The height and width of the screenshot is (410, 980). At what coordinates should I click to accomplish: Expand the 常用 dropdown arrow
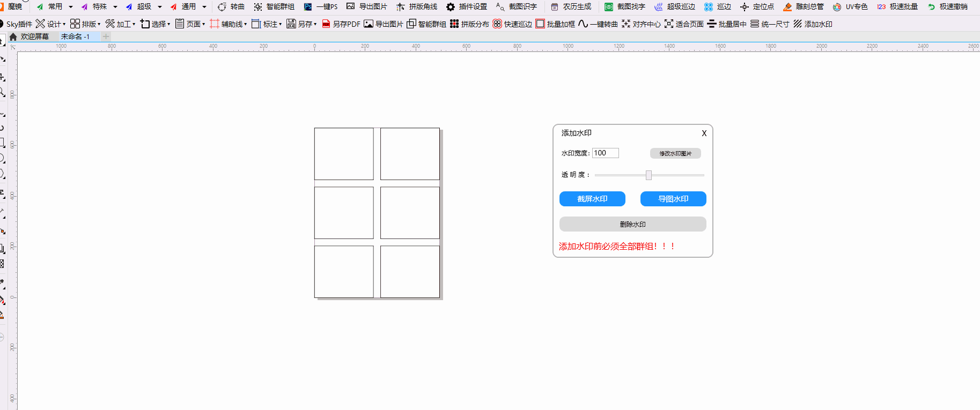point(70,7)
